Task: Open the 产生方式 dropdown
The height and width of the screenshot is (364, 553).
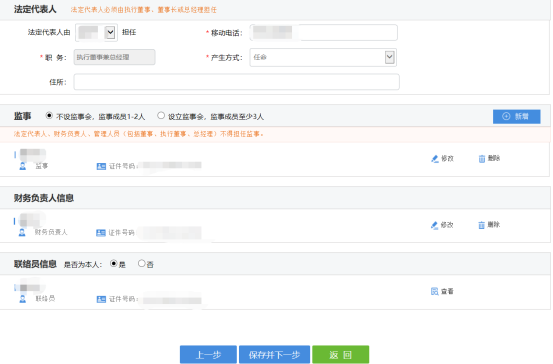Action: [x=323, y=57]
